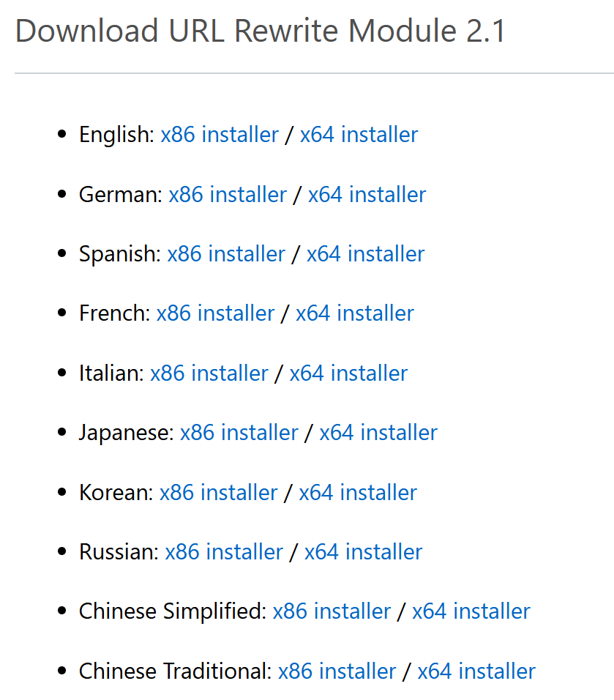
Task: Get the Korean x86 installer
Action: tap(219, 492)
